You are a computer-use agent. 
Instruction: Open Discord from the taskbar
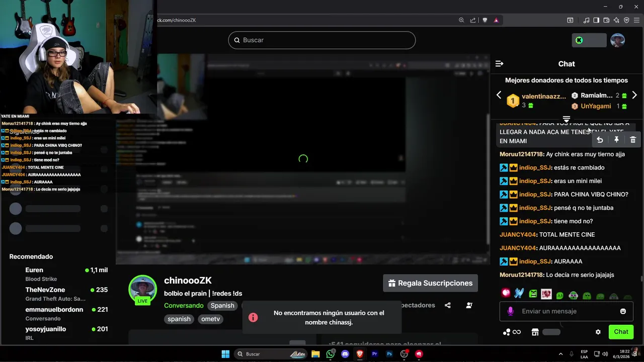345,354
